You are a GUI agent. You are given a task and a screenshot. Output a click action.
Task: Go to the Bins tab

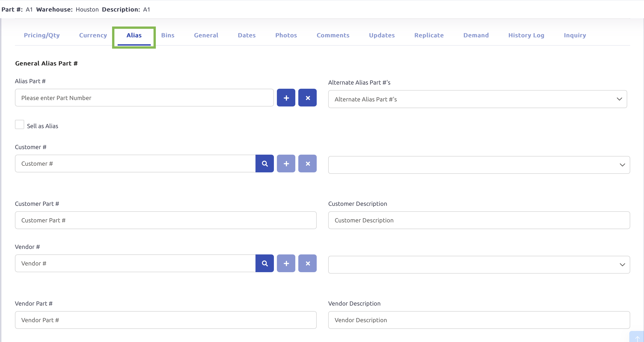click(168, 35)
